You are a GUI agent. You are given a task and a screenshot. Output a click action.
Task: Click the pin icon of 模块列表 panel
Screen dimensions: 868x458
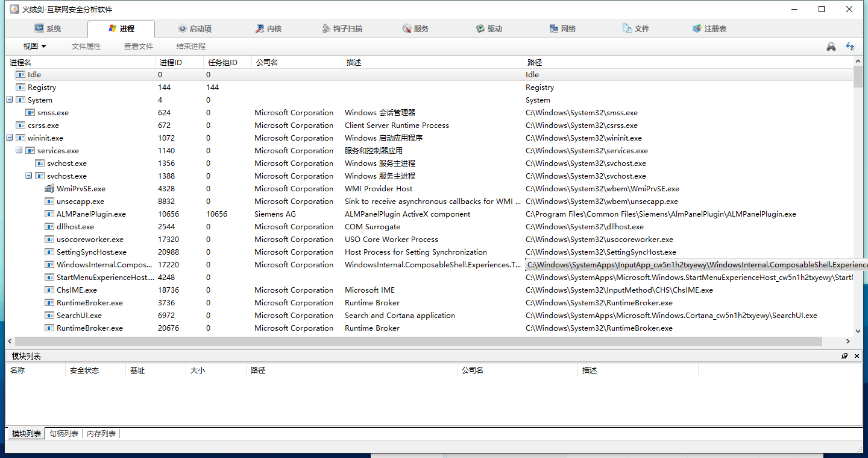click(x=845, y=356)
